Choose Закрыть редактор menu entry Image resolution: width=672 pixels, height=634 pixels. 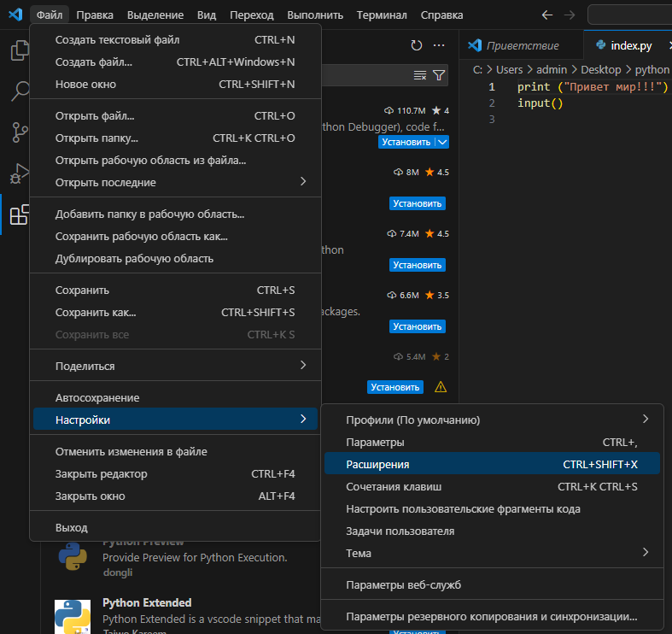[175, 474]
